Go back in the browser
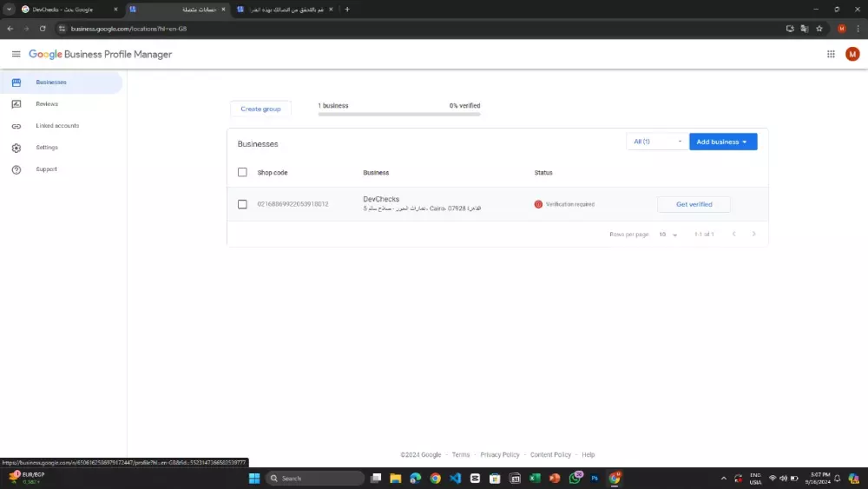The height and width of the screenshot is (489, 868). [x=10, y=29]
